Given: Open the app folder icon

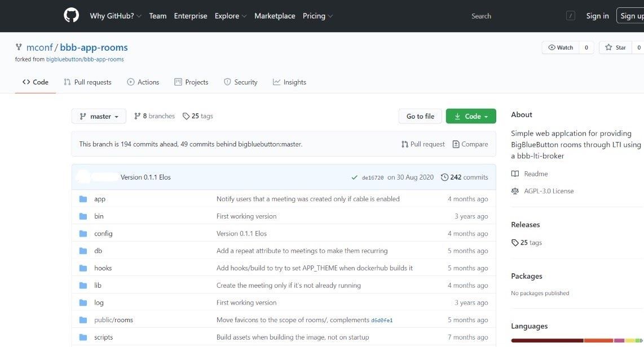Looking at the screenshot, I should pyautogui.click(x=83, y=199).
